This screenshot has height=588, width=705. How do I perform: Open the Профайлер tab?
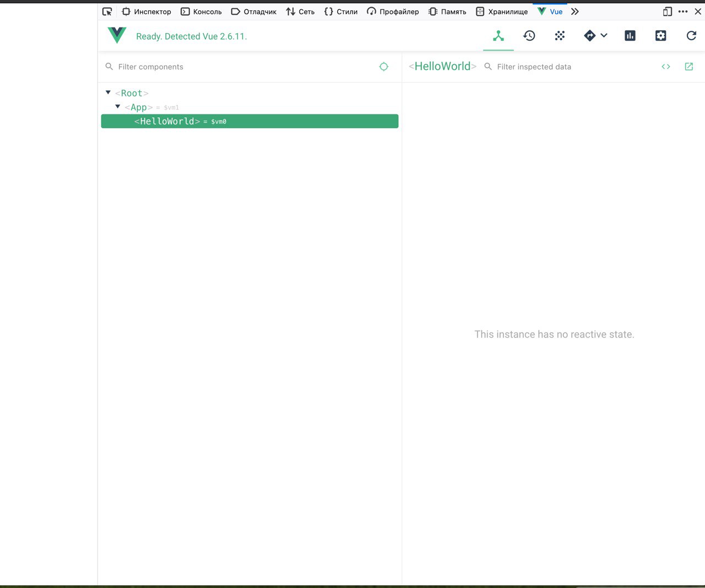pyautogui.click(x=393, y=12)
